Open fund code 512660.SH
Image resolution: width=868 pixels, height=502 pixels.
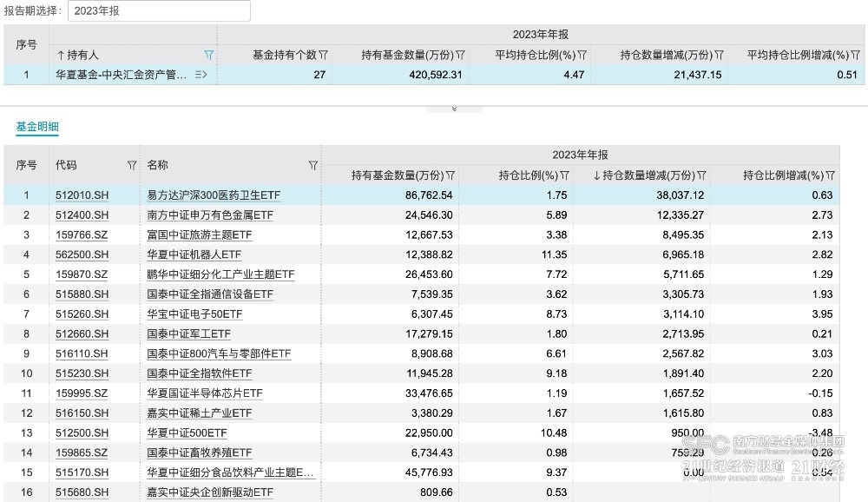pos(82,334)
